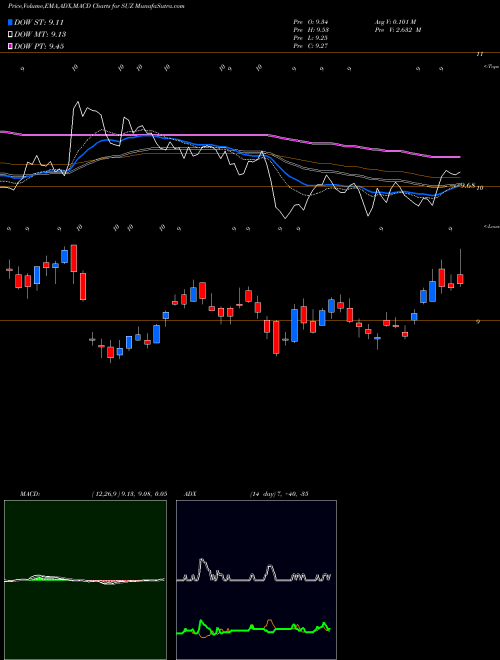The image size is (500, 660).
Task: Open the dark blue ADX indicator chart
Action: [x=256, y=580]
